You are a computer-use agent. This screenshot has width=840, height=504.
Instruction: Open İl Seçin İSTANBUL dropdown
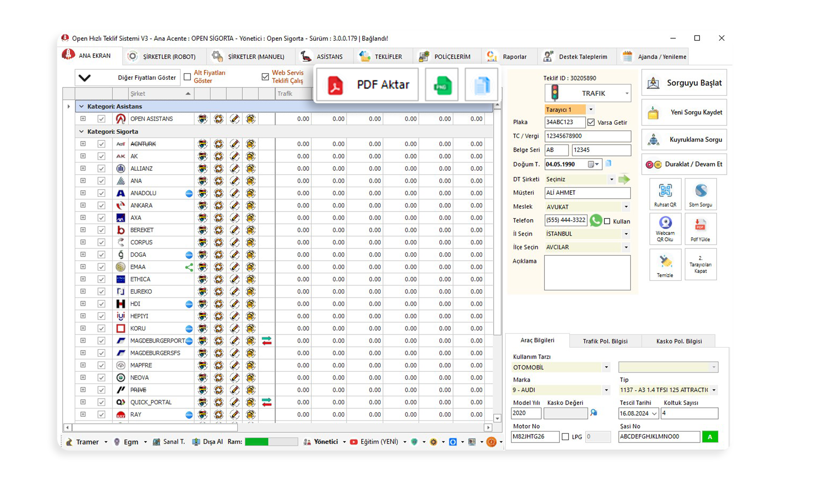coord(626,234)
